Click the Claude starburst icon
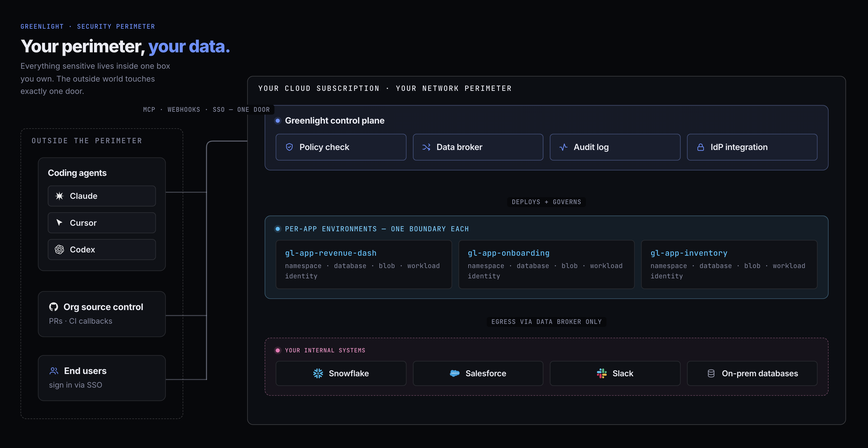Viewport: 868px width, 448px height. coord(59,196)
